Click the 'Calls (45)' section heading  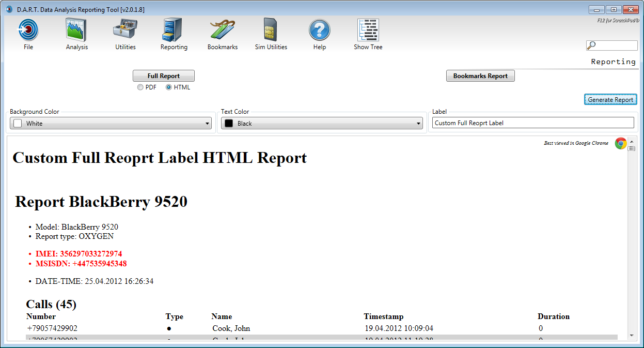[51, 304]
